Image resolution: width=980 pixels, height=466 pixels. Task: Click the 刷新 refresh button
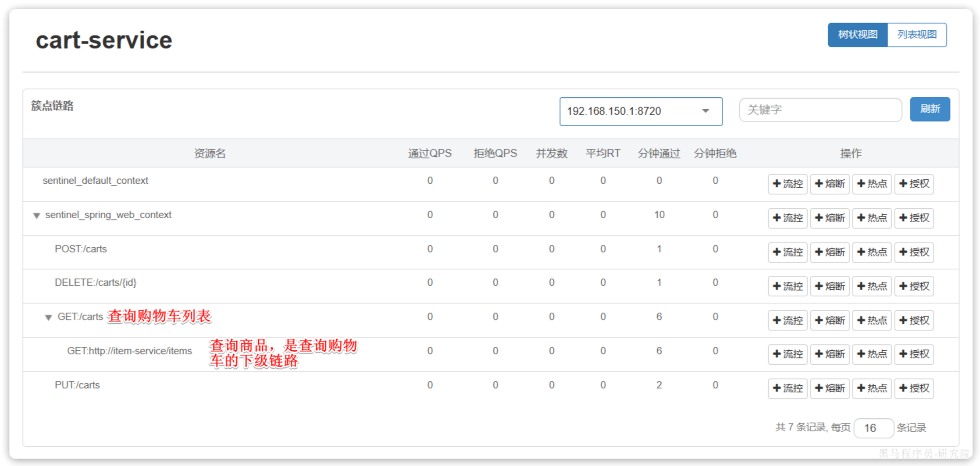[x=930, y=109]
